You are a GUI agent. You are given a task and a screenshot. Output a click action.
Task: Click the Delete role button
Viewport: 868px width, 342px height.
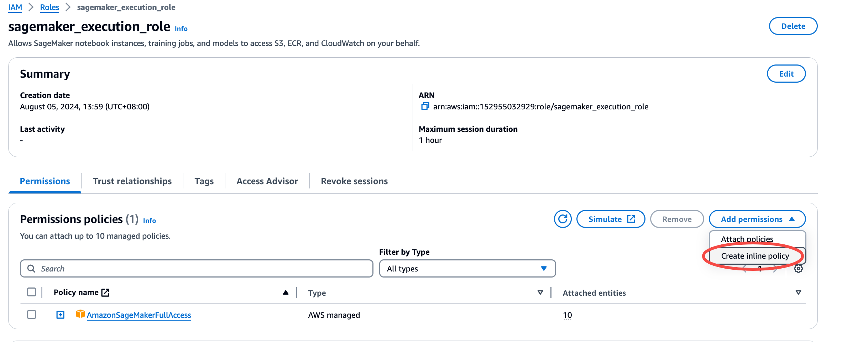[793, 26]
